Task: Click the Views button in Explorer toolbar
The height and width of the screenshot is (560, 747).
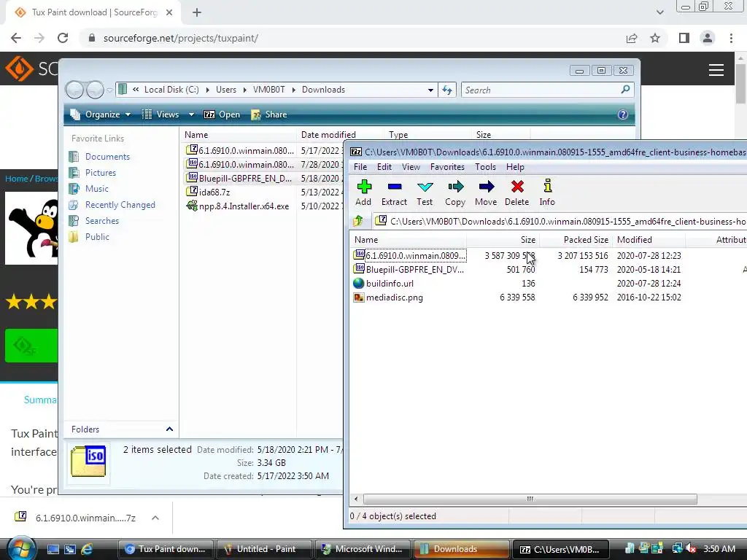Action: point(161,114)
